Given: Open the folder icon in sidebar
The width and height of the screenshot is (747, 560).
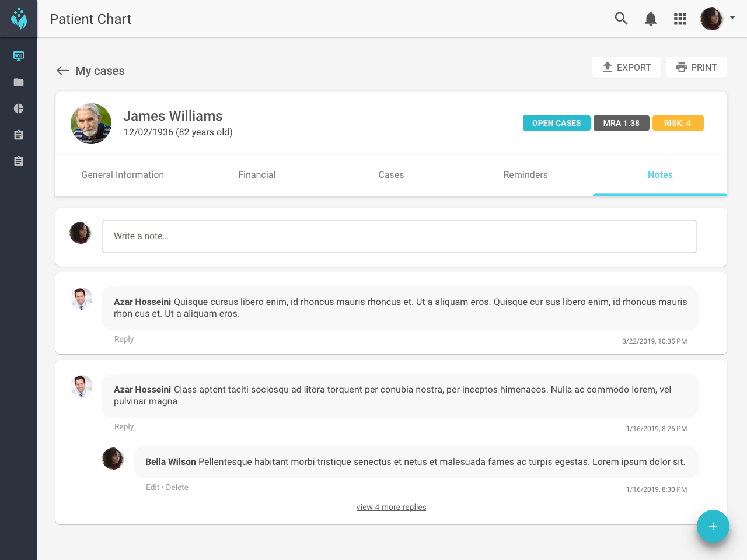Looking at the screenshot, I should [x=19, y=82].
